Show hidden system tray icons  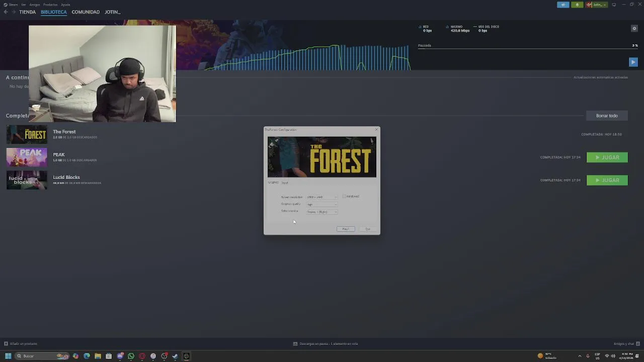click(x=580, y=356)
